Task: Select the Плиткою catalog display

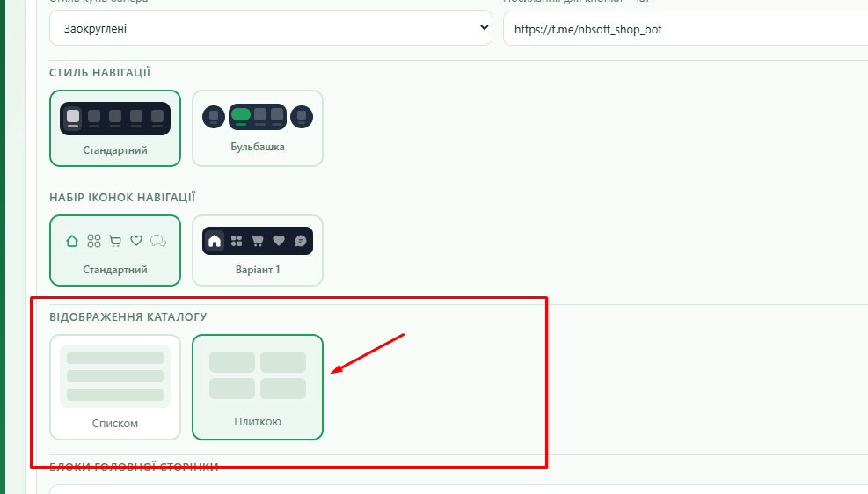Action: pos(258,388)
